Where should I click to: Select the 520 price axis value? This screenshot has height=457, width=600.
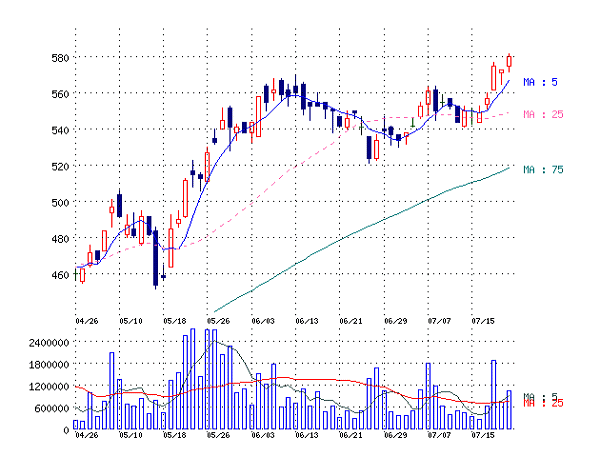coord(60,166)
